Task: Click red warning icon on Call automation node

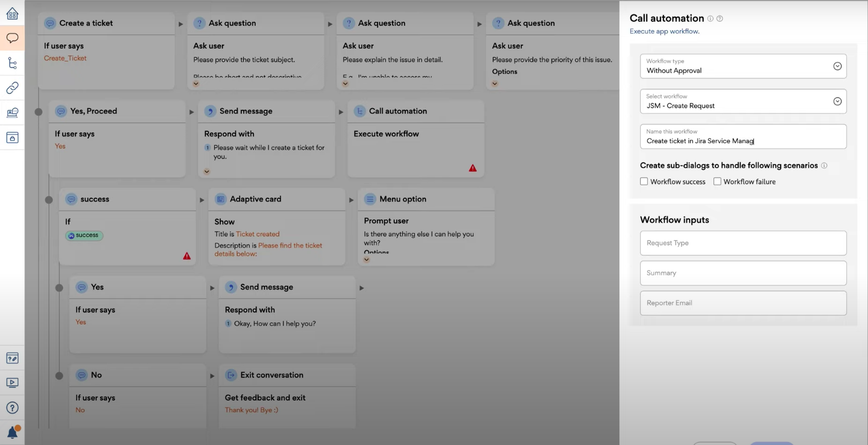Action: 472,168
